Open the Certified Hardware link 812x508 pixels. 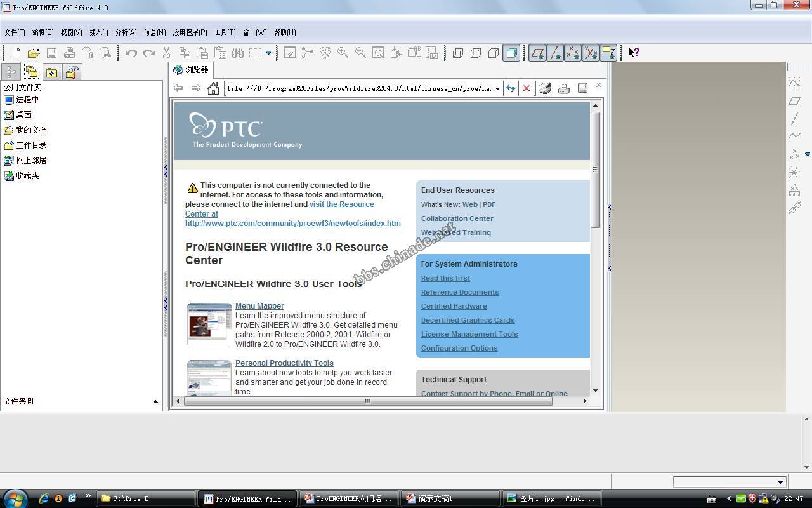[454, 306]
